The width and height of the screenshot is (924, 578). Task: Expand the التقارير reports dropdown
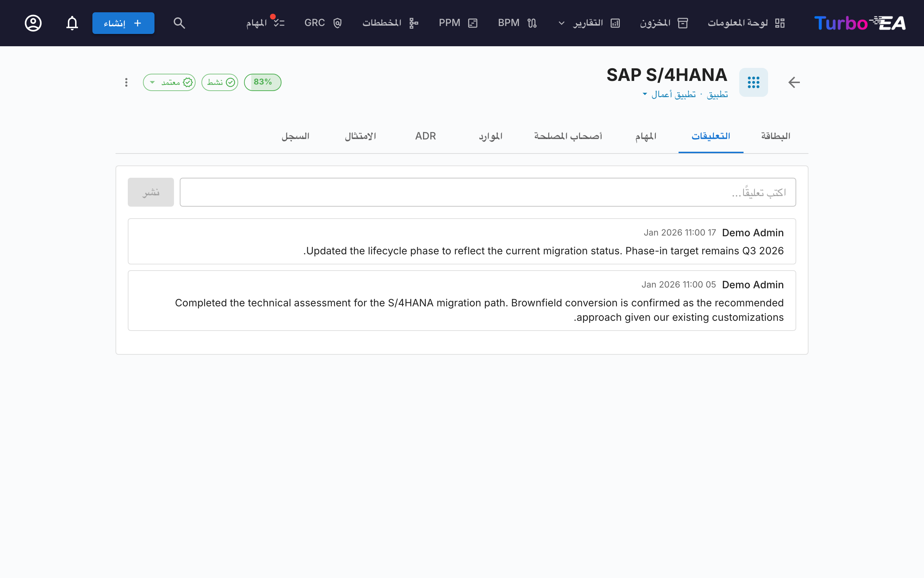coord(589,23)
